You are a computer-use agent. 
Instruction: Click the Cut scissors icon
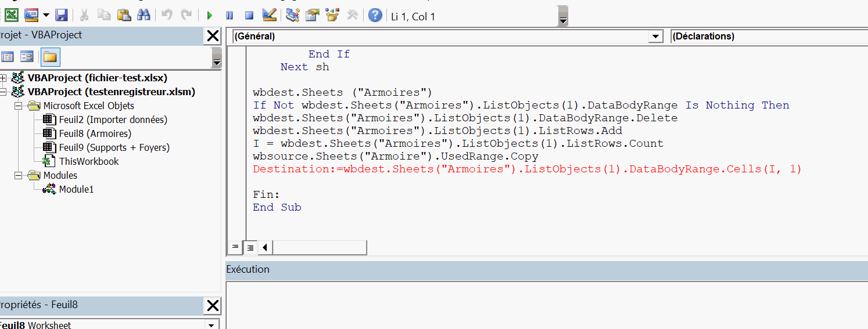pyautogui.click(x=84, y=15)
